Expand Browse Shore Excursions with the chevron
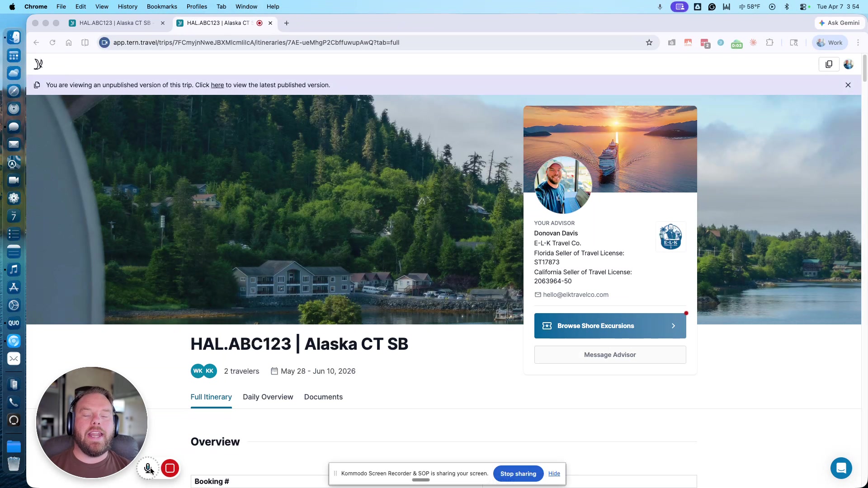The image size is (868, 488). point(673,326)
